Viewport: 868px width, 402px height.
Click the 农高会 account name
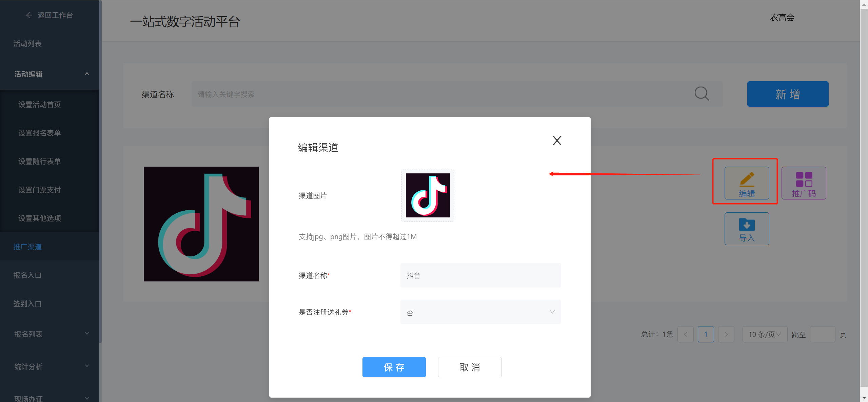pos(782,18)
